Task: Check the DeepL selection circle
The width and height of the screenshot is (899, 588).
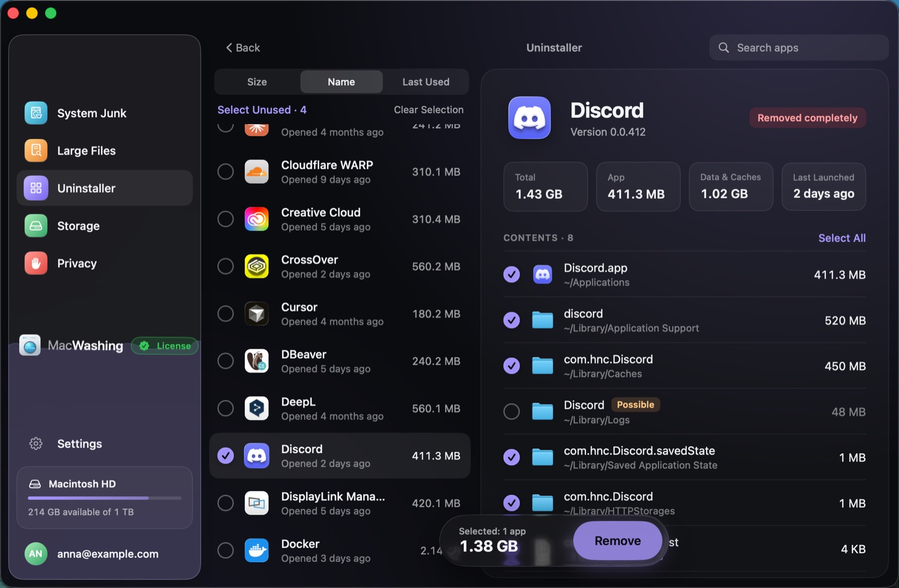Action: click(225, 408)
